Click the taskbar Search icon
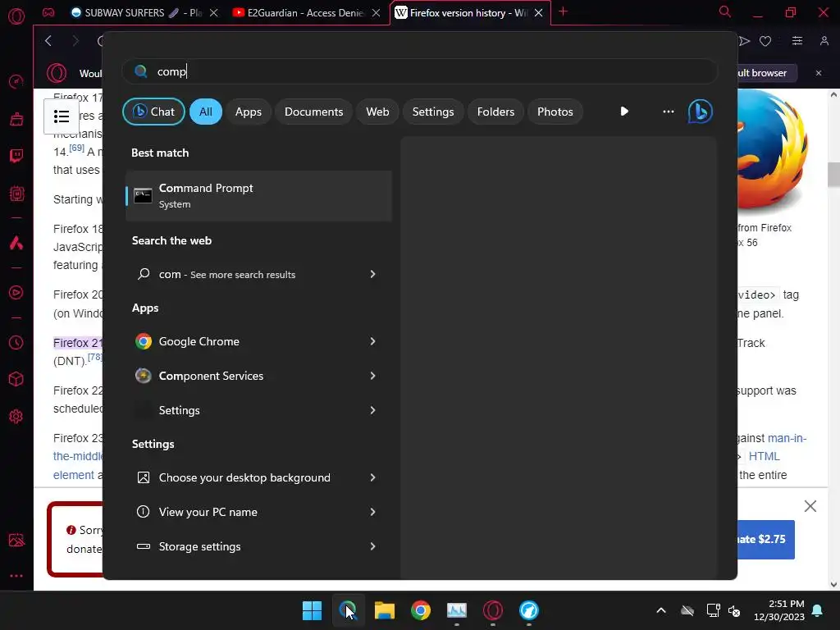The width and height of the screenshot is (840, 630). point(348,610)
